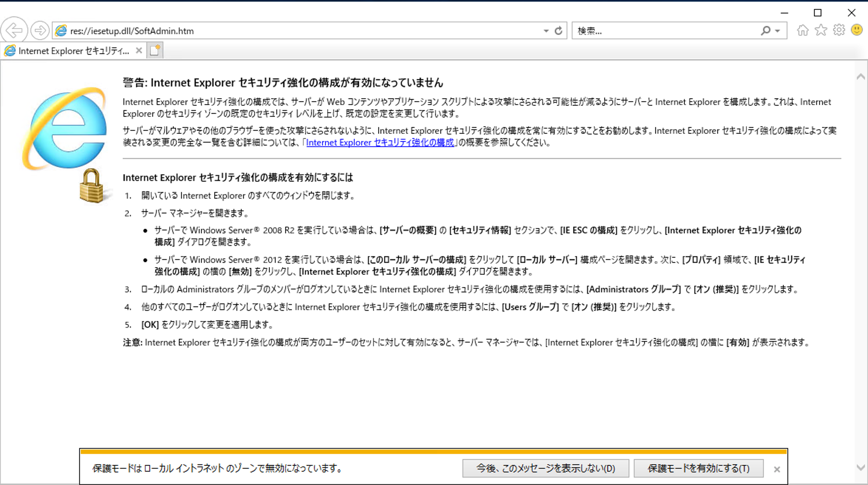868x485 pixels.
Task: Click the scrollbar down arrow
Action: 861,468
